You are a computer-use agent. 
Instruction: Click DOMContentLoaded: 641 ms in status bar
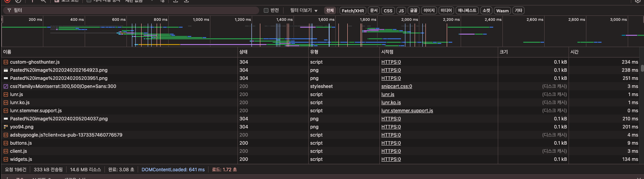[173, 170]
